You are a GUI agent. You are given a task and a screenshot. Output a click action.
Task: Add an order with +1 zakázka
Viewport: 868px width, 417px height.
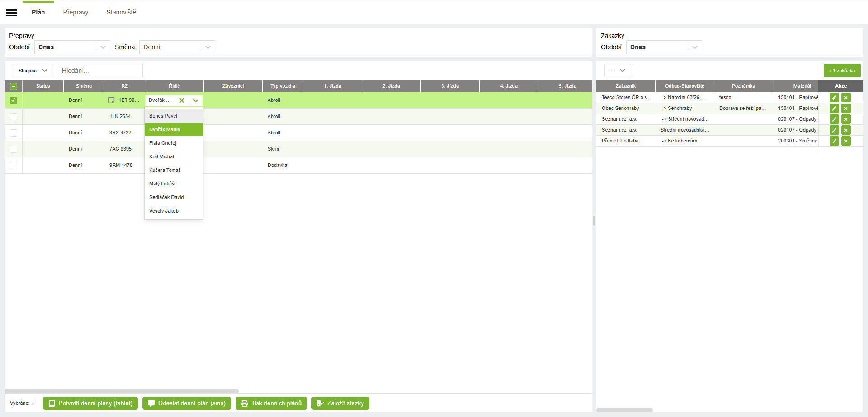point(842,71)
